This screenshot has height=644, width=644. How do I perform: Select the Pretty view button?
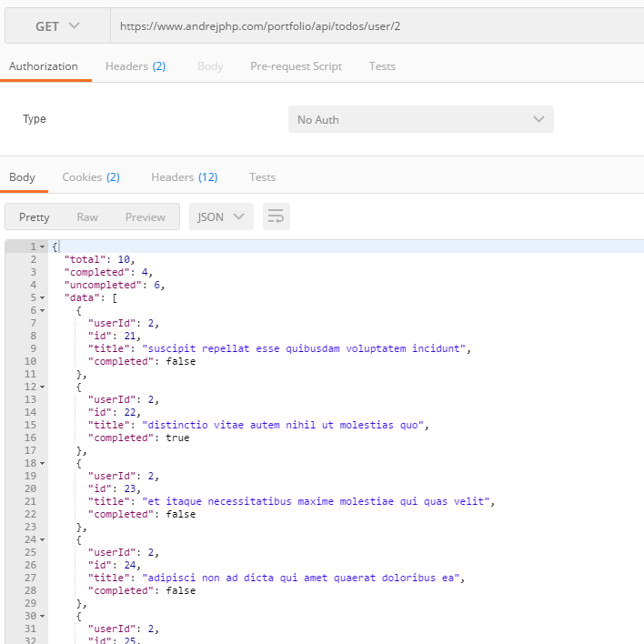click(34, 216)
